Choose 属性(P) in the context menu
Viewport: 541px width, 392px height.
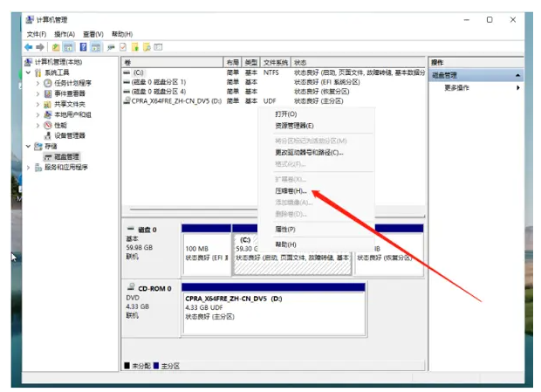point(285,229)
